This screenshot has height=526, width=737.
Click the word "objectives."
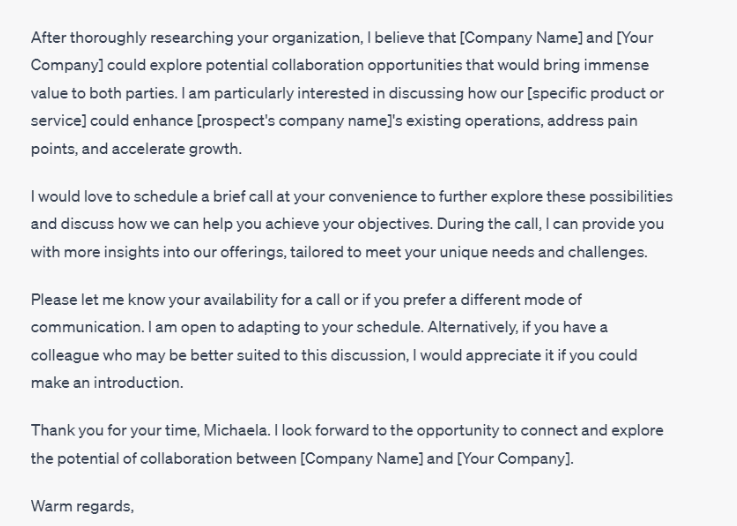pyautogui.click(x=395, y=224)
